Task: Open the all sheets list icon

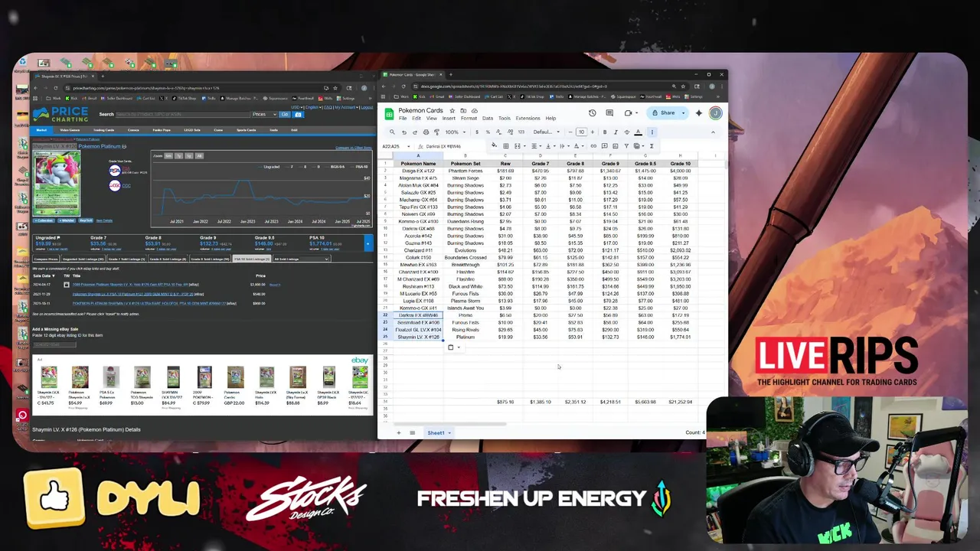Action: coord(412,433)
